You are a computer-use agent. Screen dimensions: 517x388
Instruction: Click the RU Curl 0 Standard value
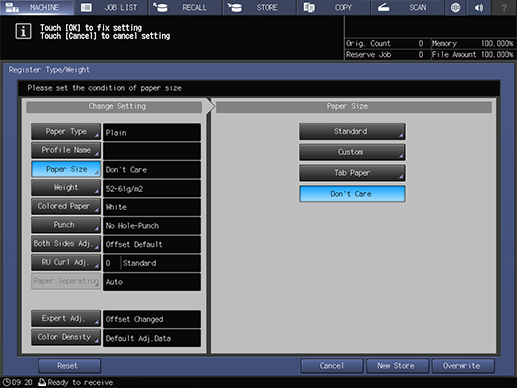coord(152,263)
